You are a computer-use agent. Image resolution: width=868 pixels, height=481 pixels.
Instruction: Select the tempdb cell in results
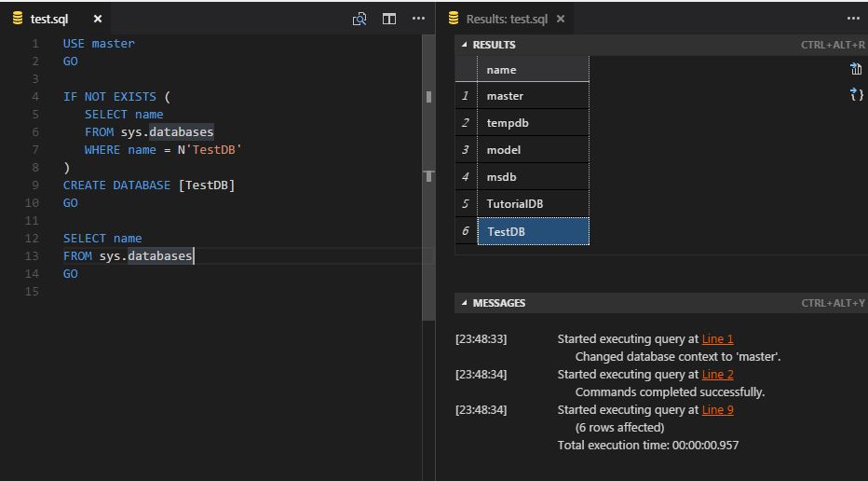(533, 122)
